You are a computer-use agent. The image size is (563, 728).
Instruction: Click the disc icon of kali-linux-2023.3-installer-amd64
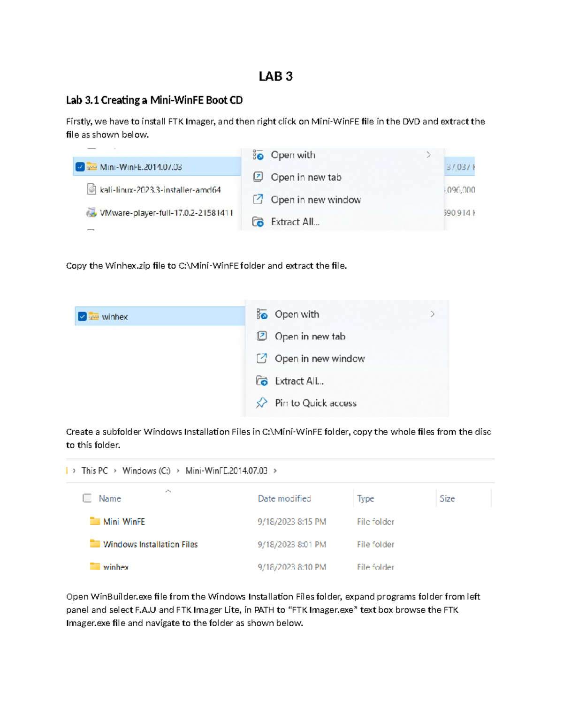(91, 190)
